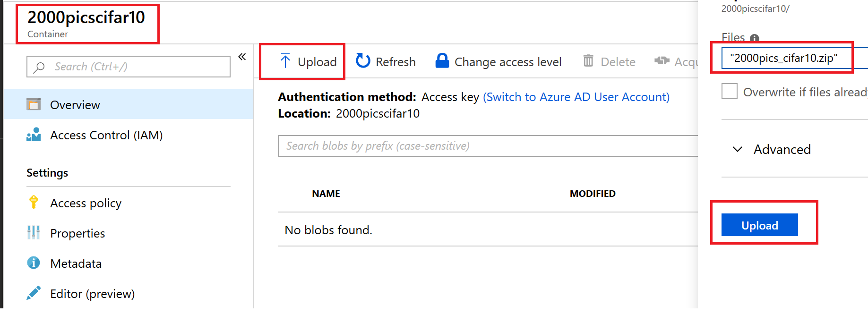Expand the Advanced section chevron

pyautogui.click(x=737, y=149)
